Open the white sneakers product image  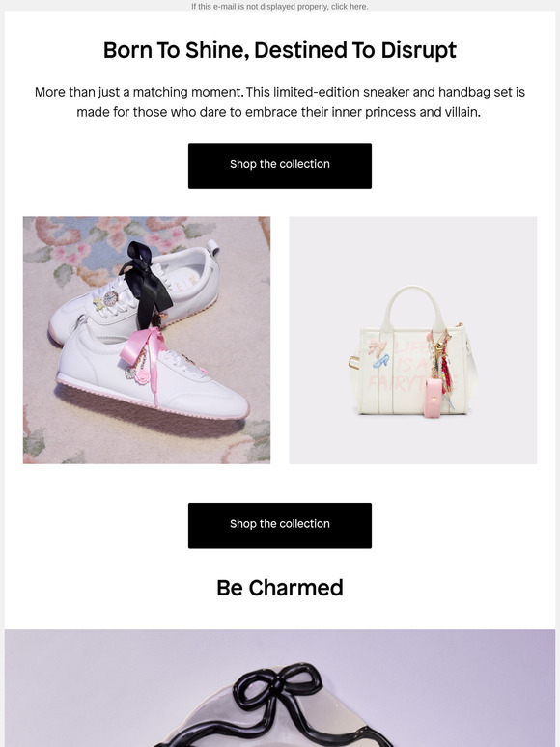(147, 340)
